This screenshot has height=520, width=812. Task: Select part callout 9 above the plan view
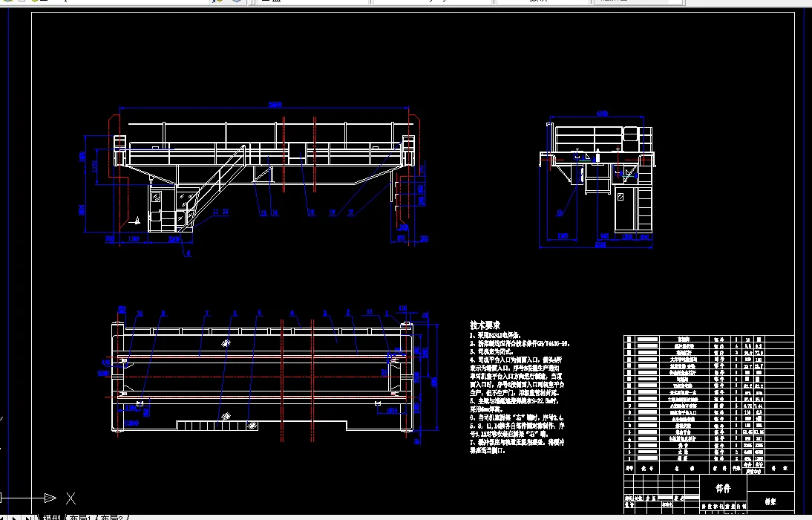click(163, 313)
